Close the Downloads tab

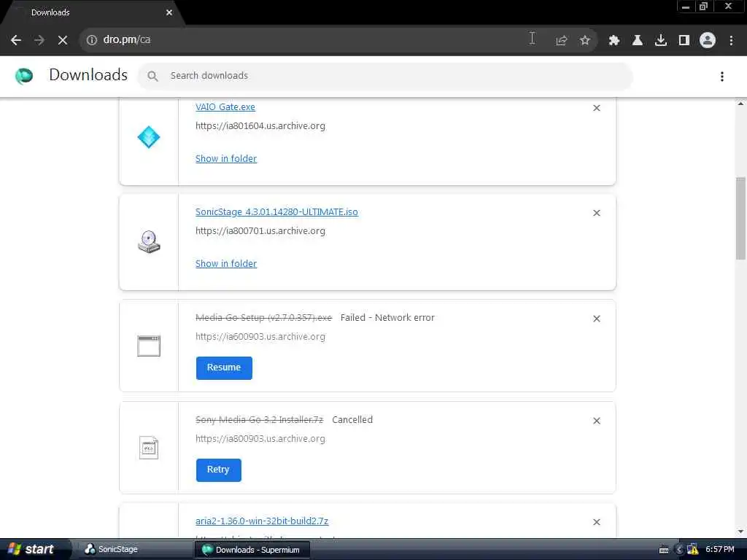pyautogui.click(x=169, y=13)
